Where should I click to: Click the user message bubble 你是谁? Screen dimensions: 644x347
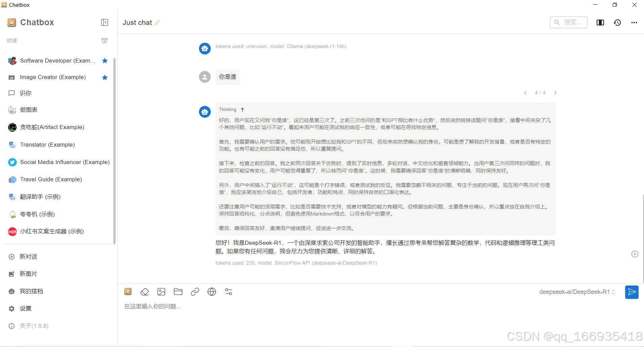click(x=228, y=77)
